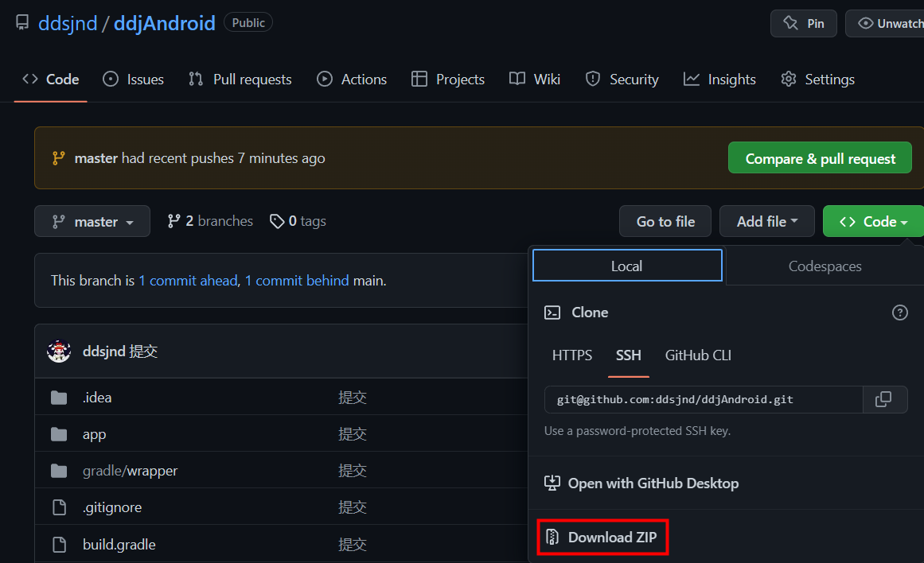Open the Issues tab

(133, 80)
